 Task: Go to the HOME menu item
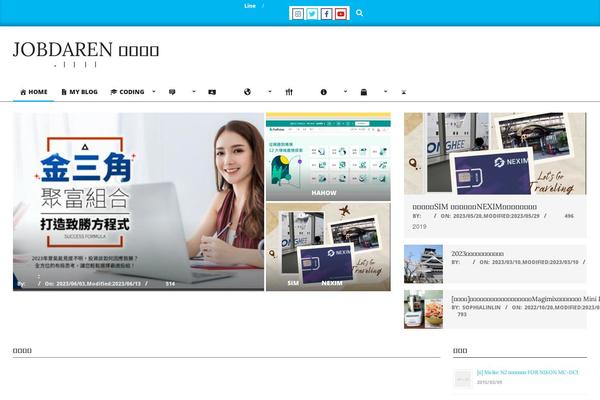(x=34, y=92)
